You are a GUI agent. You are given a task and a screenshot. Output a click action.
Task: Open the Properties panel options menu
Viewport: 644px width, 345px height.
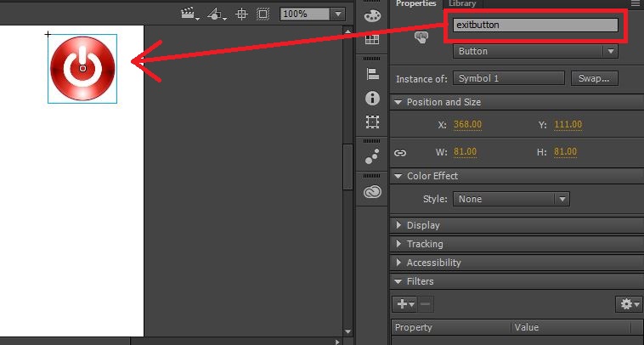pos(636,3)
